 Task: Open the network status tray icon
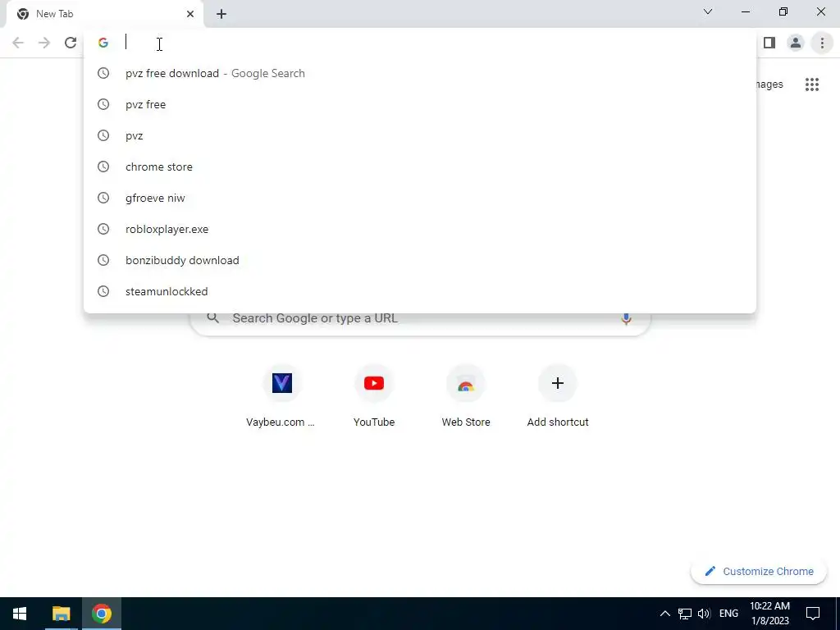pyautogui.click(x=684, y=614)
